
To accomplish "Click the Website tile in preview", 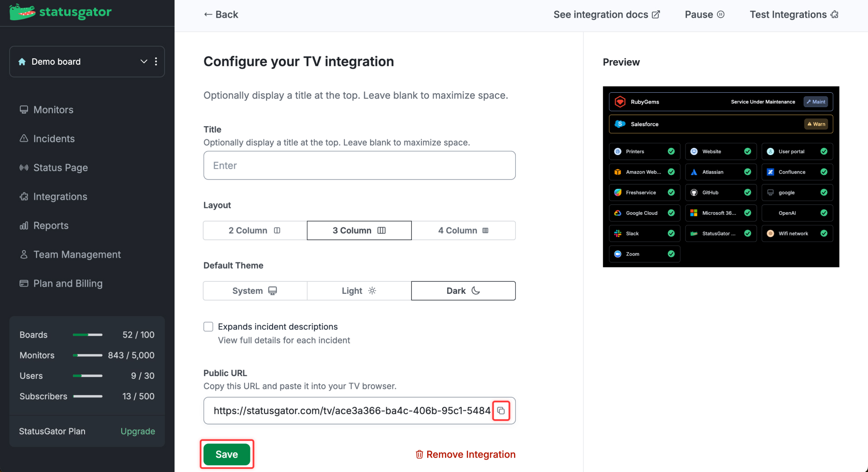I will tap(721, 151).
